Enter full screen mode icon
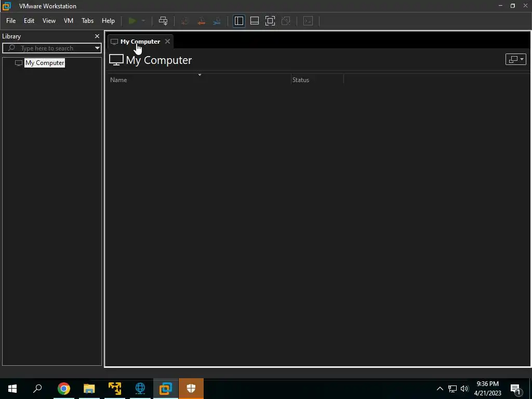The image size is (532, 399). pyautogui.click(x=270, y=21)
